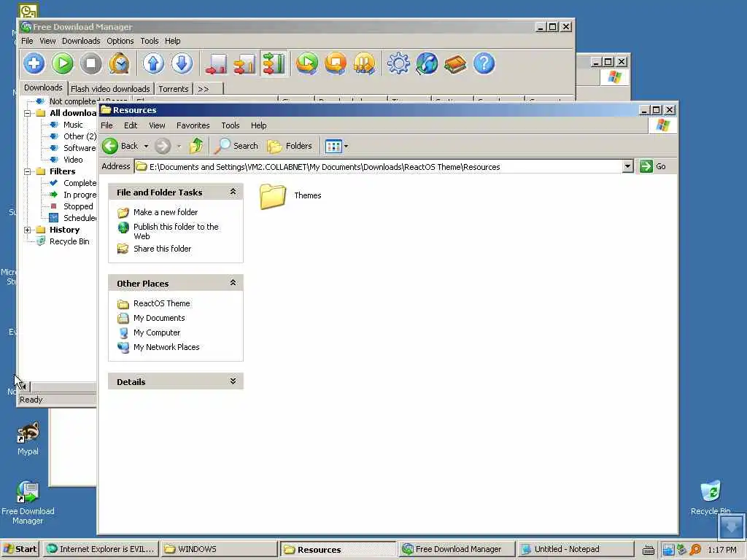Toggle the Folders pane in explorer

[290, 146]
